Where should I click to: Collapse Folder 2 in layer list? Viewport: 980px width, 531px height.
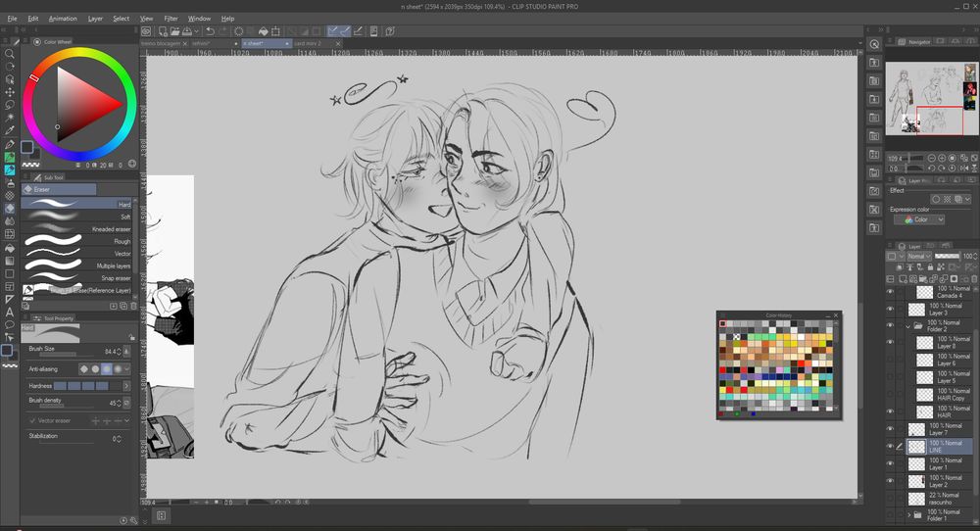(908, 325)
